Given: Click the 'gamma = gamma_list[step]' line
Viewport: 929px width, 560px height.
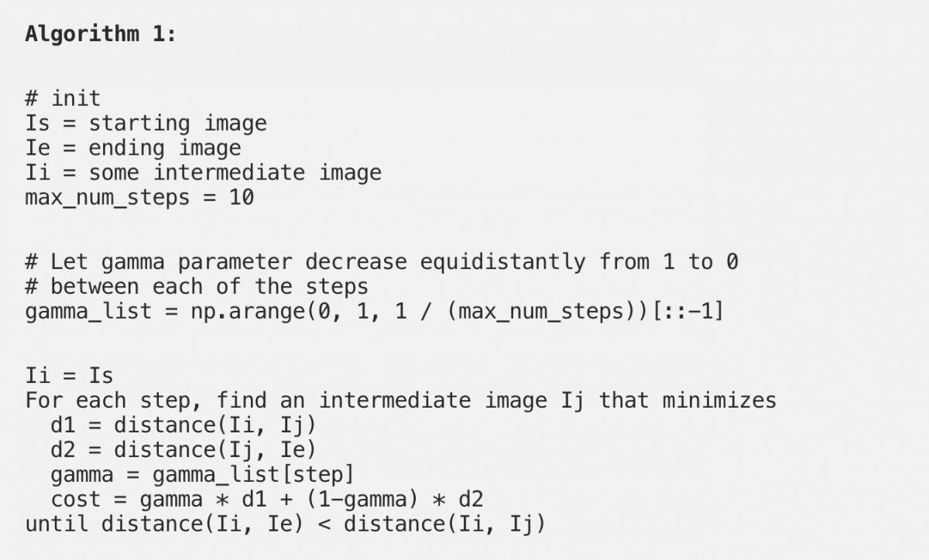Looking at the screenshot, I should tap(204, 475).
